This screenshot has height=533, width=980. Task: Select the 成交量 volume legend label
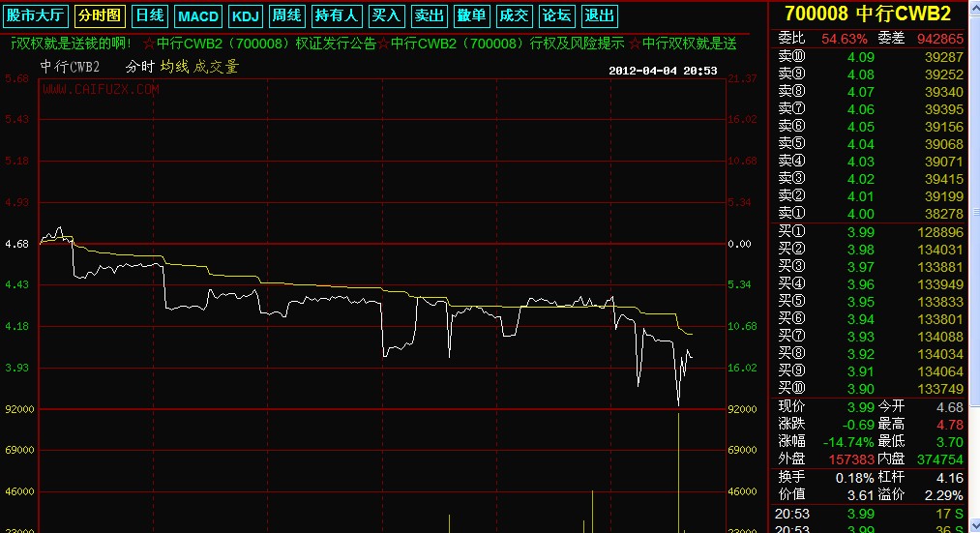coord(216,67)
